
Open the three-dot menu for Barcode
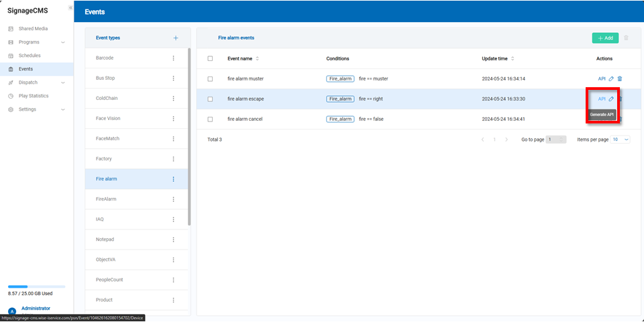173,58
